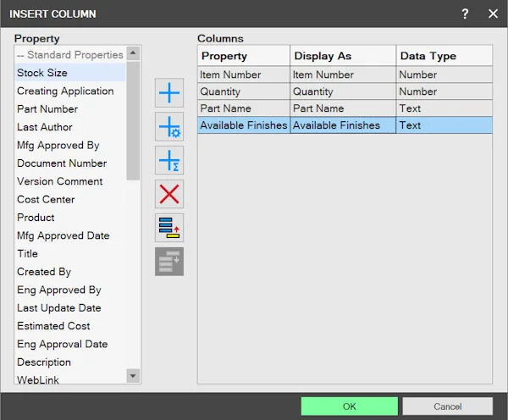
Task: Click the grayed move column down icon
Action: point(169,262)
